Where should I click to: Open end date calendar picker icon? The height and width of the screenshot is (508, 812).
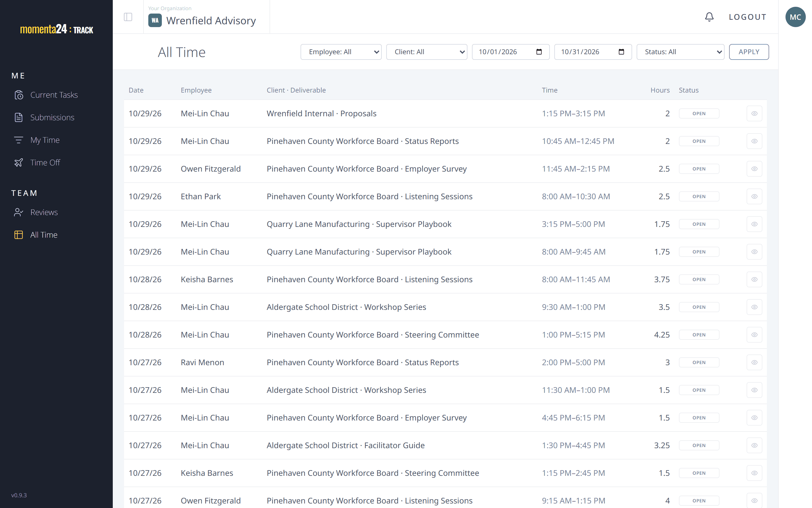pos(621,52)
